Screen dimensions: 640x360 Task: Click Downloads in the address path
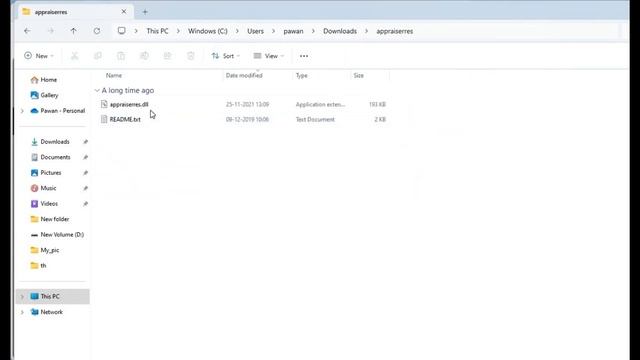(340, 31)
